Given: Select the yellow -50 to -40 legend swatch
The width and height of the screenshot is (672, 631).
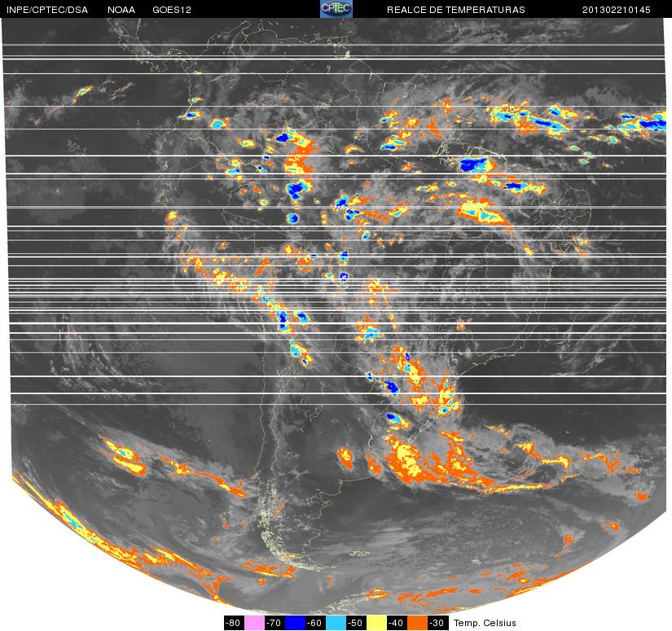Looking at the screenshot, I should pyautogui.click(x=377, y=623).
